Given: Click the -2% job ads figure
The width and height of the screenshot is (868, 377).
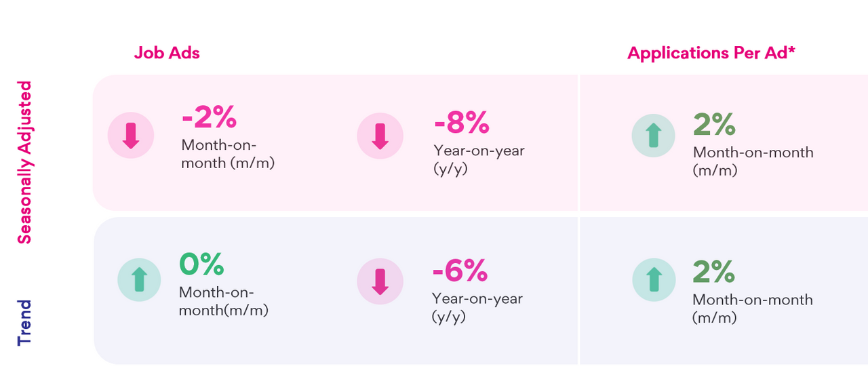Looking at the screenshot, I should [x=209, y=119].
